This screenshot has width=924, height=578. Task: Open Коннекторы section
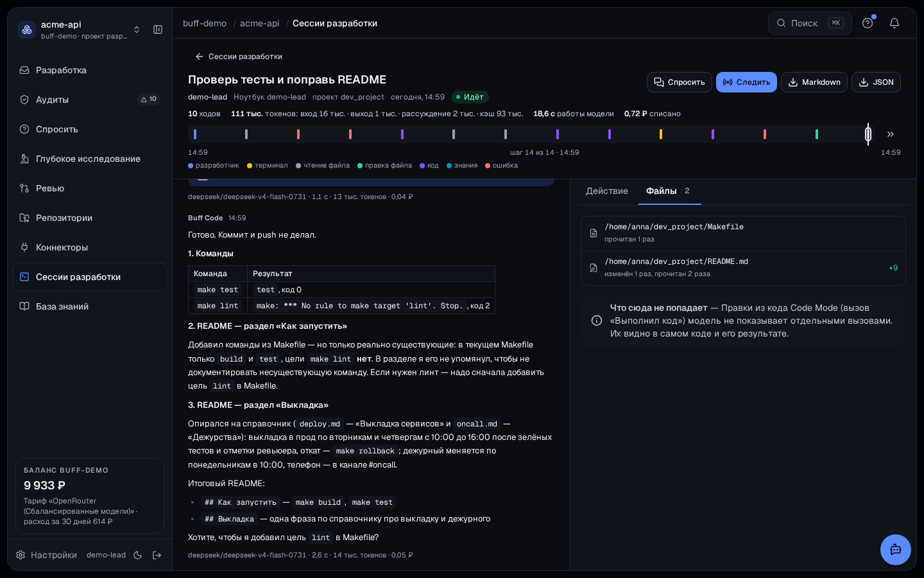[x=90, y=247]
